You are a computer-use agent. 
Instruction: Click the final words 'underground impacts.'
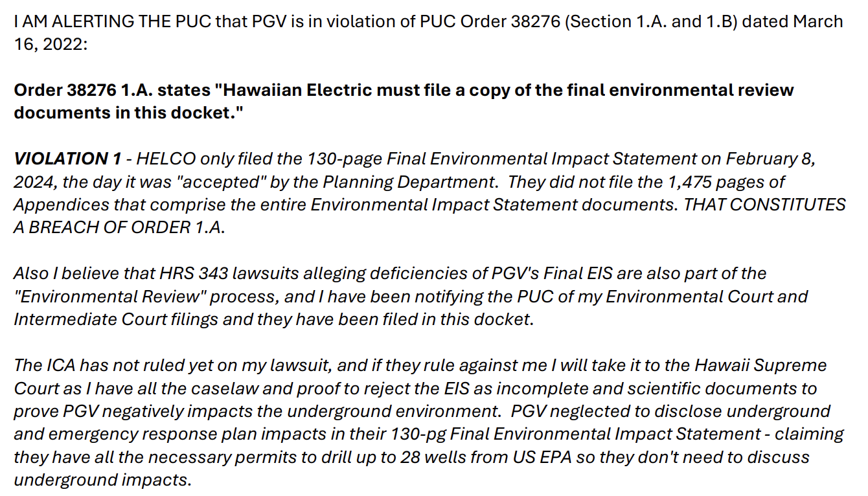point(103,481)
